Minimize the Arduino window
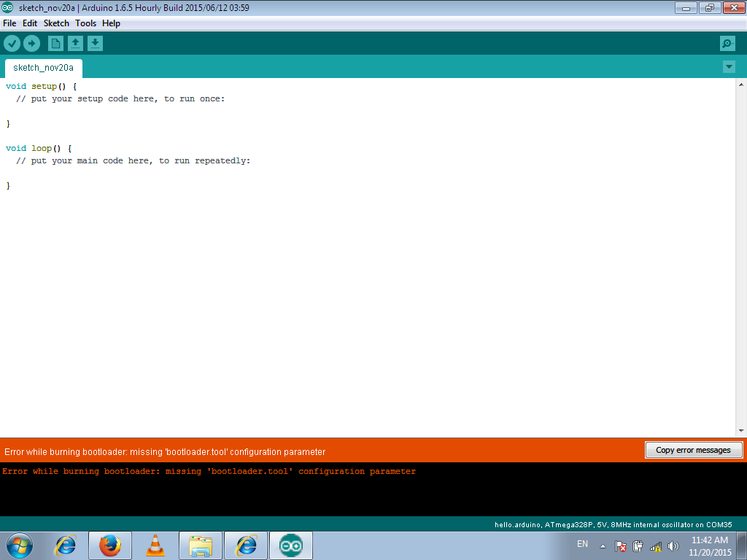 pos(686,7)
